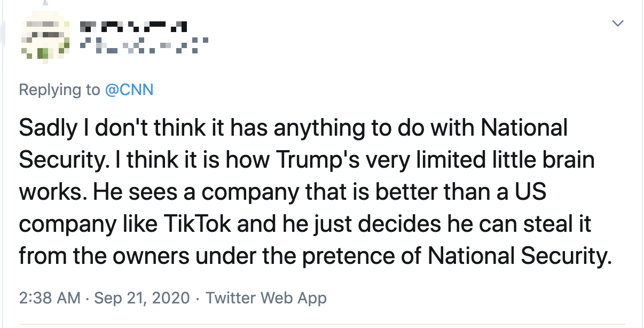
Task: Open the tweet options chevron menu
Action: [x=618, y=24]
